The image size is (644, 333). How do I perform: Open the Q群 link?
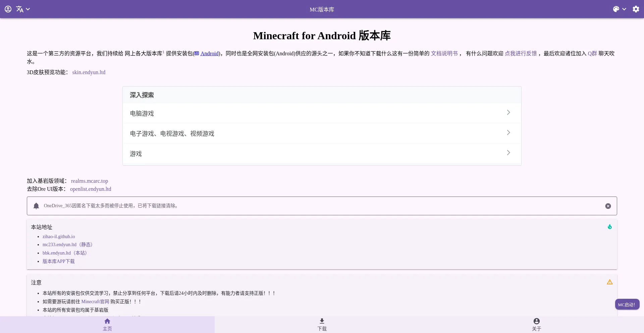pos(592,53)
